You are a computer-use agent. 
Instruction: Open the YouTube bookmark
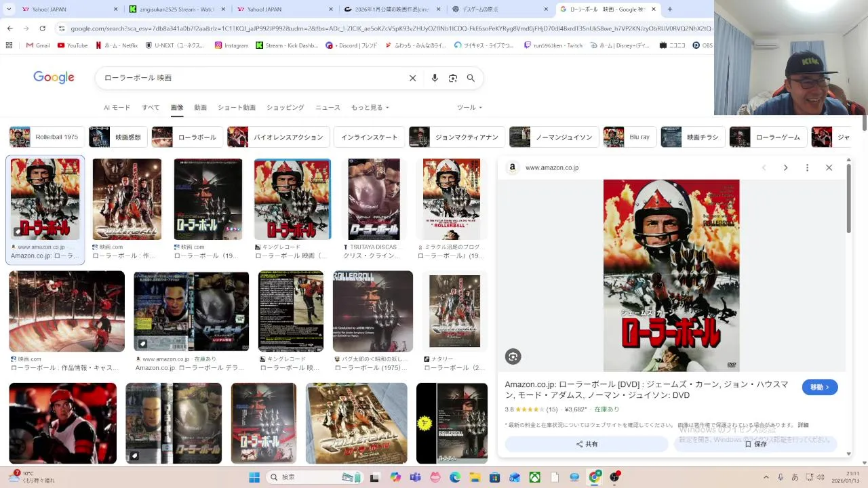73,45
